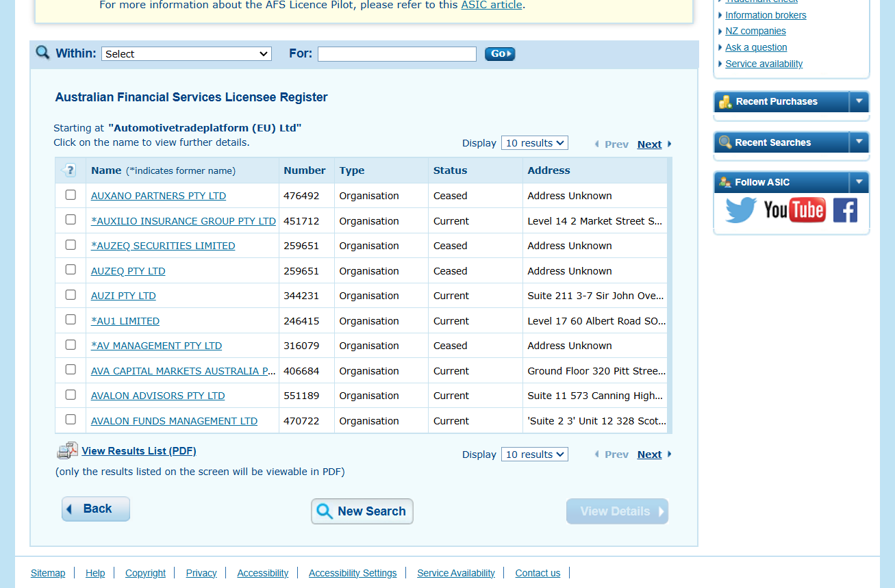895x588 pixels.
Task: Open the bottom Display 10 results dropdown
Action: point(534,455)
